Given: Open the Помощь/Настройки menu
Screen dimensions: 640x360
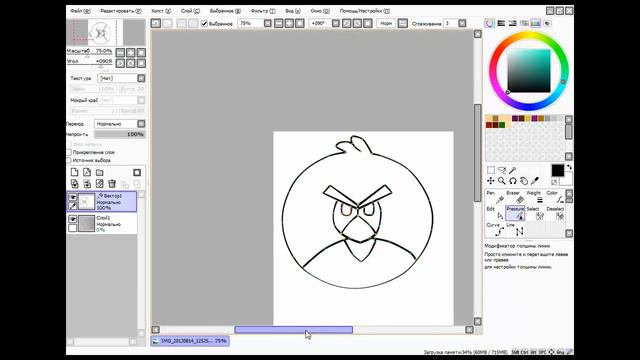Looking at the screenshot, I should [x=364, y=11].
